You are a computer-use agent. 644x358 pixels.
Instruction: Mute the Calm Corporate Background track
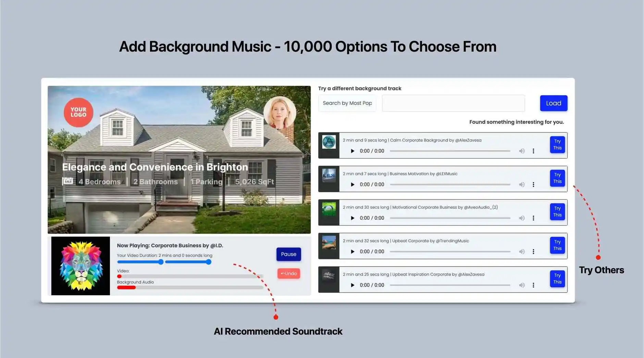click(522, 151)
